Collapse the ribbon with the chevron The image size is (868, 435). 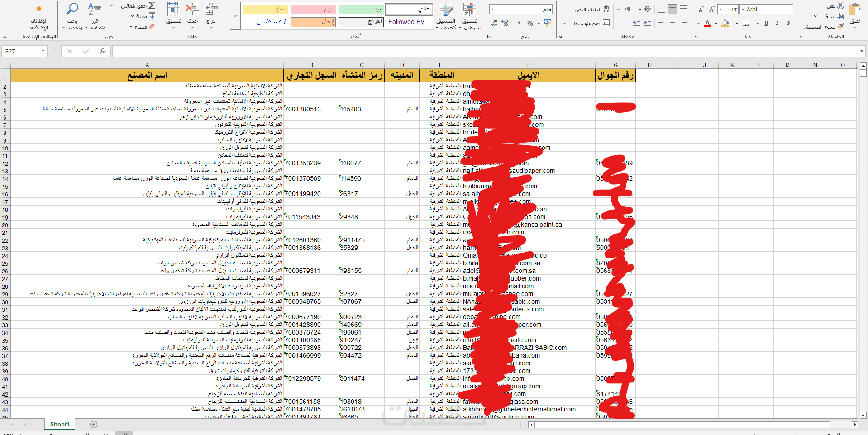5,37
